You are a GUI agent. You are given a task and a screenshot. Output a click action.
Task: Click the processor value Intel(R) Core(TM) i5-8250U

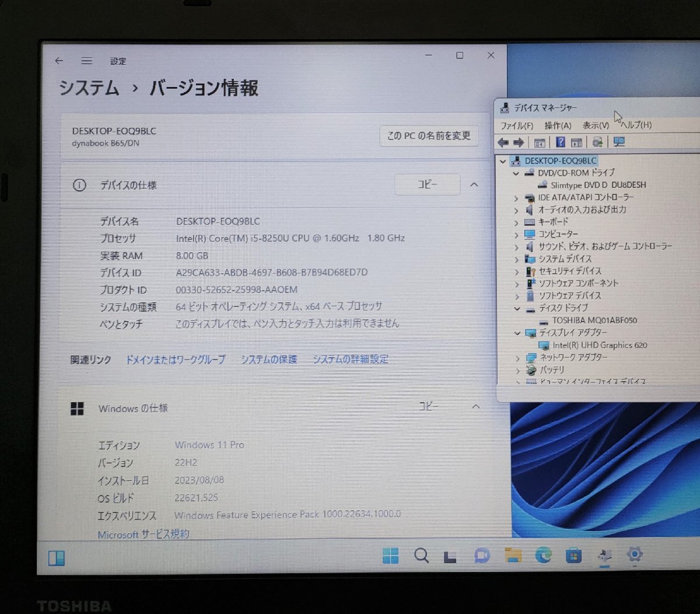click(290, 238)
